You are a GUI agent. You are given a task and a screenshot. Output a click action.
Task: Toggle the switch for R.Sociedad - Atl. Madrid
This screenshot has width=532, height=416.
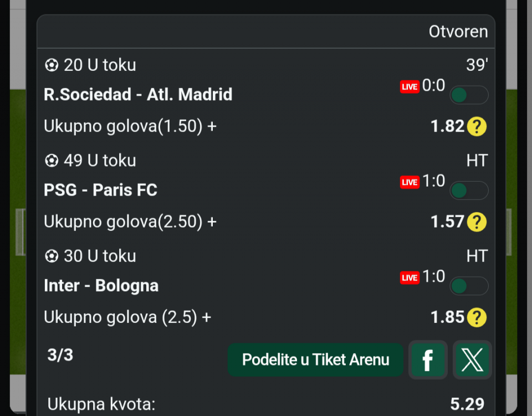tap(469, 95)
